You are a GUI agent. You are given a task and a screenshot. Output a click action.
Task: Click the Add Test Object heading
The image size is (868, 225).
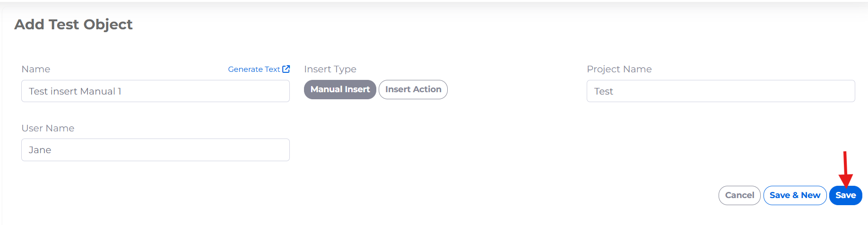pos(73,24)
